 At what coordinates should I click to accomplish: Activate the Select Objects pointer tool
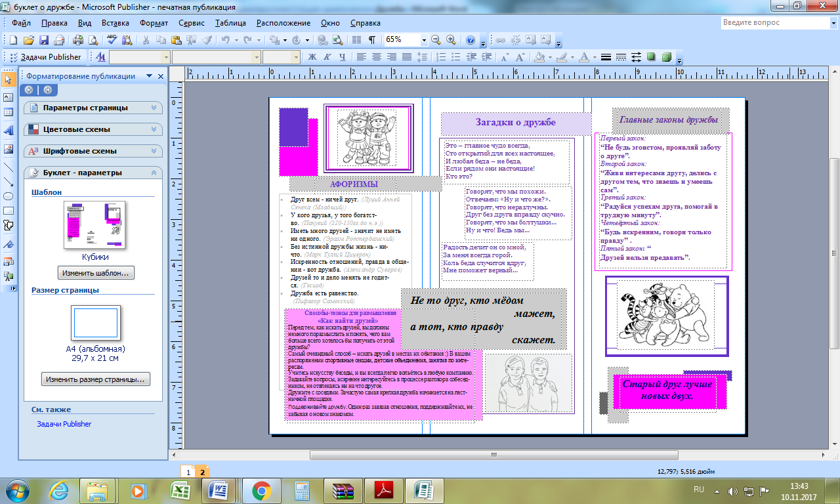tap(9, 79)
